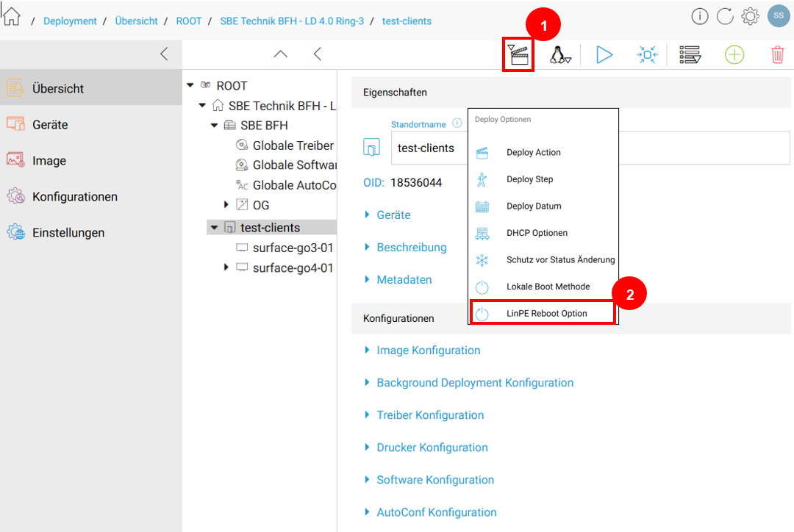Choose Schutz vor Status Änderung
The image size is (794, 532).
click(x=543, y=259)
